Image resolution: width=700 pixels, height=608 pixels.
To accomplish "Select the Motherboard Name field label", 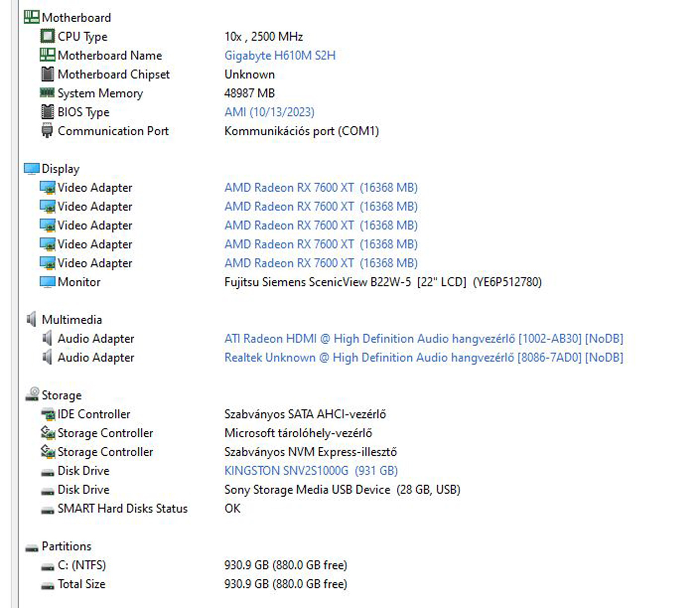I will (x=110, y=55).
